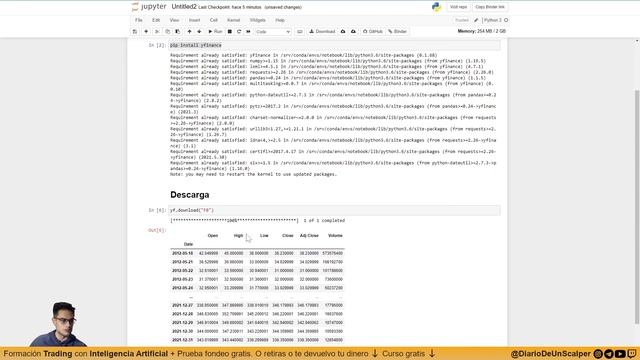The image size is (640, 360).
Task: Focus the yf.download code cell
Action: coord(334,210)
